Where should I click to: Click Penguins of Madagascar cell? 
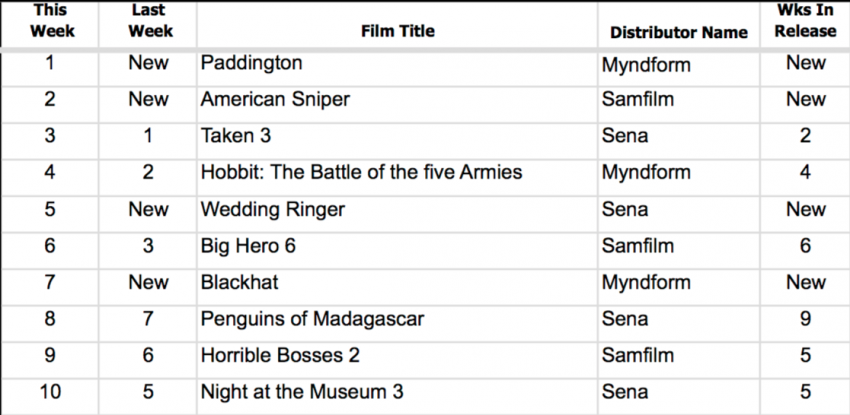pyautogui.click(x=312, y=319)
